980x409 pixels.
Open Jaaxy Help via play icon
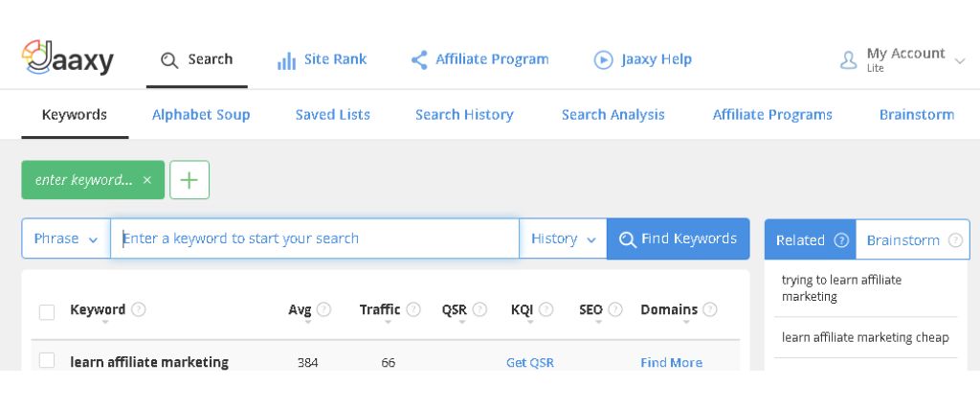click(603, 60)
